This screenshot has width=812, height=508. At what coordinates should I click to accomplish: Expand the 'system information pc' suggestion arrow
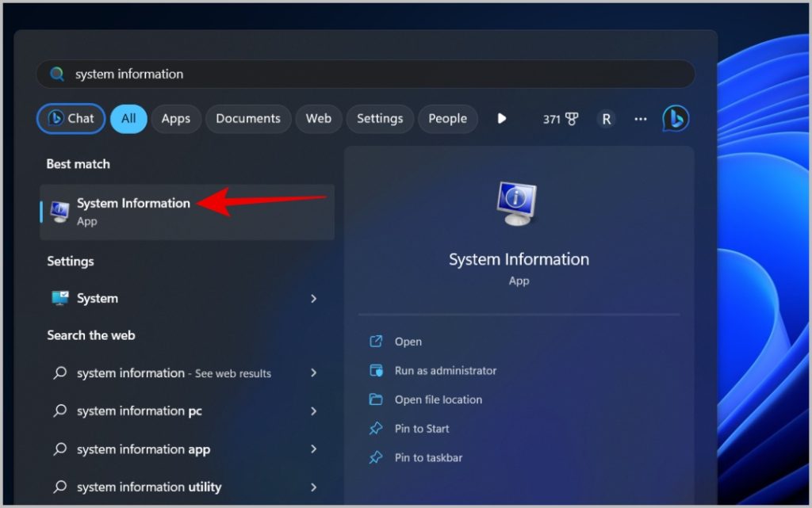pyautogui.click(x=314, y=411)
